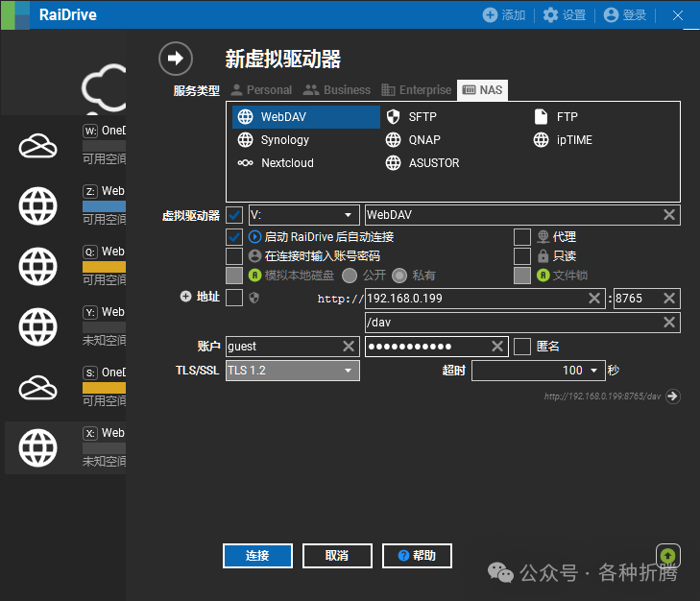Enable the 匿名 anonymous checkbox
This screenshot has width=700, height=601.
(x=521, y=346)
